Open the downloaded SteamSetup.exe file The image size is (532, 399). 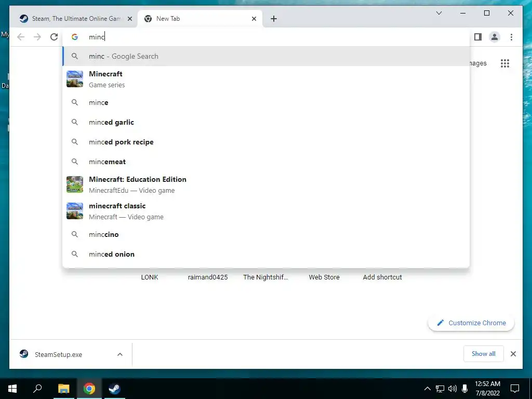tap(58, 354)
